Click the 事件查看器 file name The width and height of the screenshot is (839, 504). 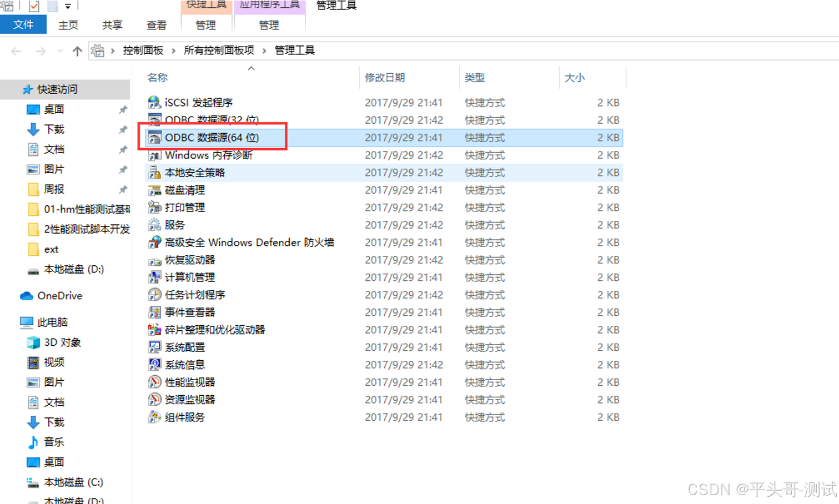click(190, 312)
